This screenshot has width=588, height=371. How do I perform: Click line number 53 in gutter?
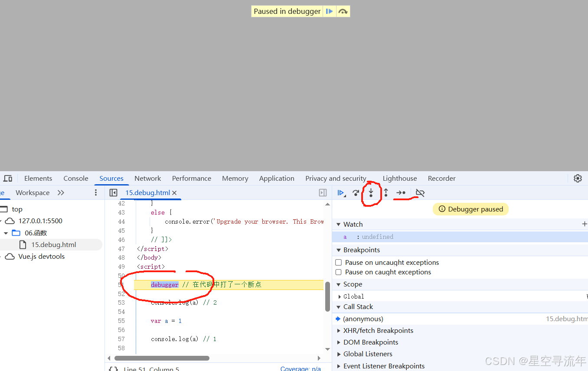(x=121, y=303)
